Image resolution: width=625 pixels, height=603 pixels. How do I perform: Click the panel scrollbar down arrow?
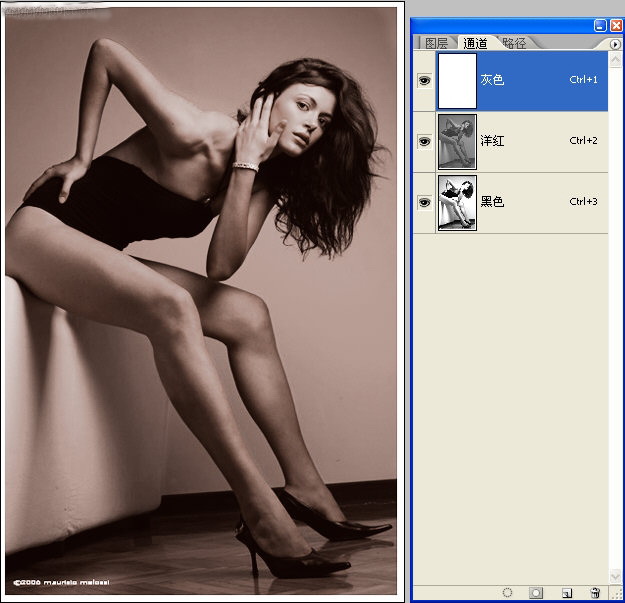(615, 577)
